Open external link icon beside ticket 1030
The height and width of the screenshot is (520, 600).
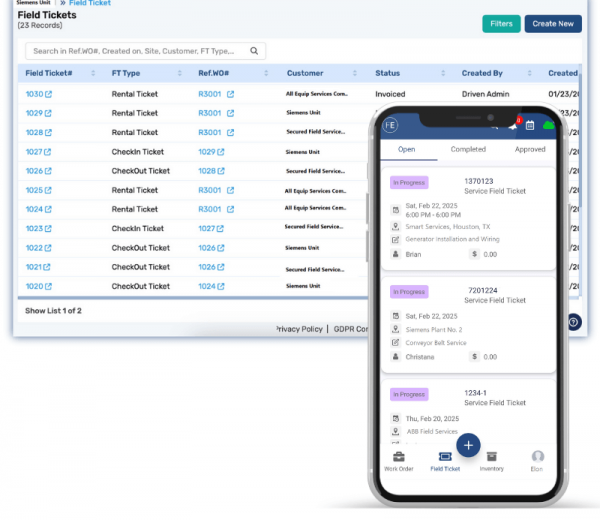pyautogui.click(x=48, y=94)
